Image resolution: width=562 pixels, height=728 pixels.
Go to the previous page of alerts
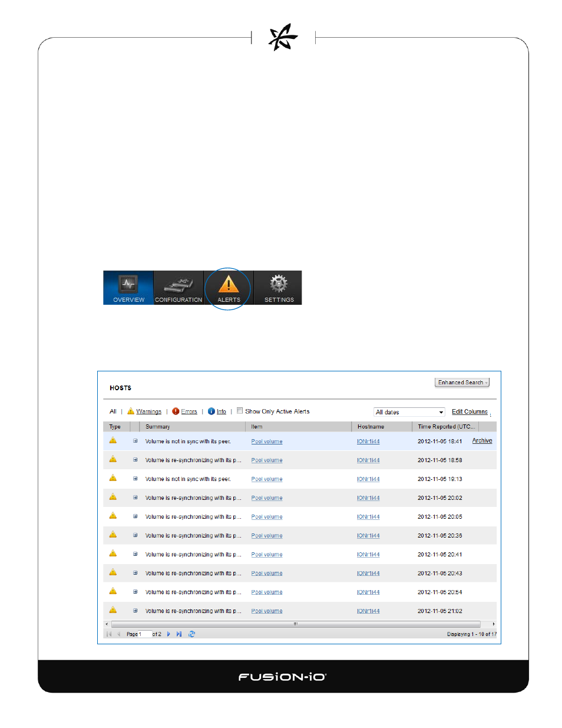click(x=118, y=634)
